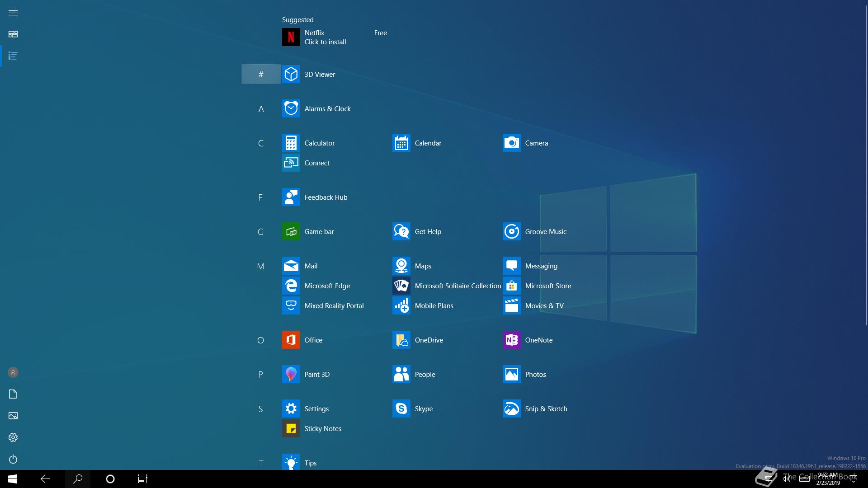The image size is (868, 488).
Task: Launch the Game bar icon
Action: 291,231
